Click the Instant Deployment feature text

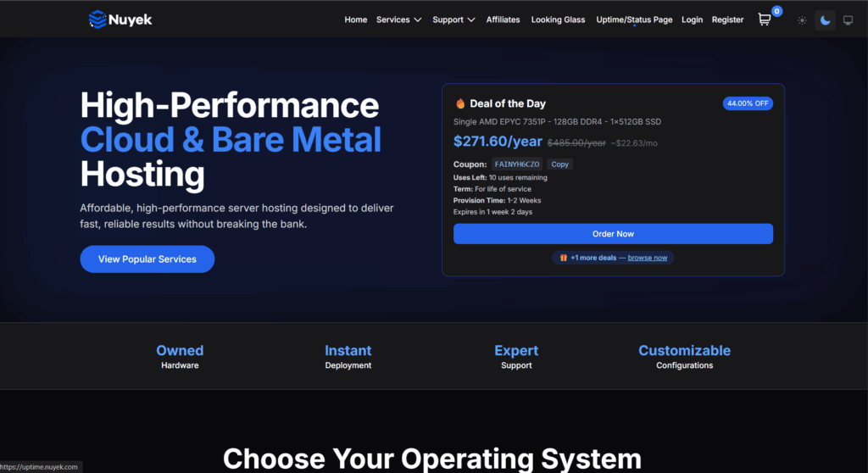tap(348, 357)
